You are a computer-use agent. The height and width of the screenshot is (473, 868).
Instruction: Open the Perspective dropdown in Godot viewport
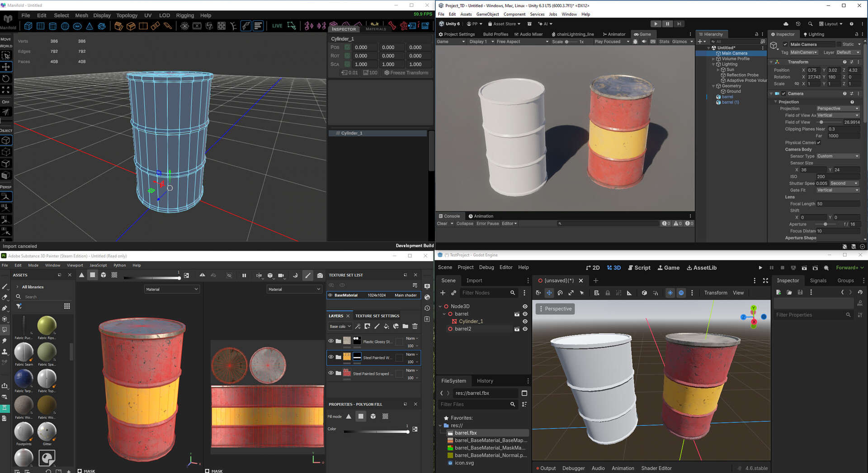[x=555, y=309]
